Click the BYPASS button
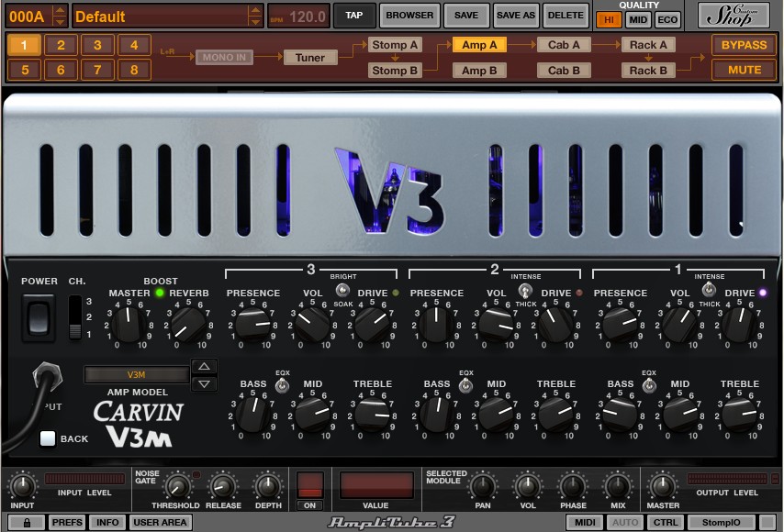The width and height of the screenshot is (784, 532). tap(743, 45)
